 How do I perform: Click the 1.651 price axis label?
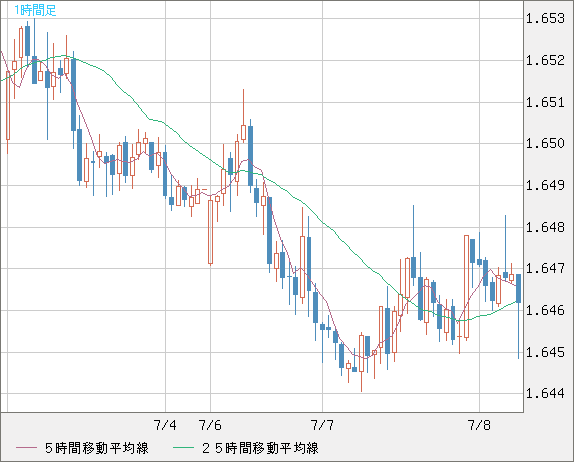[545, 103]
